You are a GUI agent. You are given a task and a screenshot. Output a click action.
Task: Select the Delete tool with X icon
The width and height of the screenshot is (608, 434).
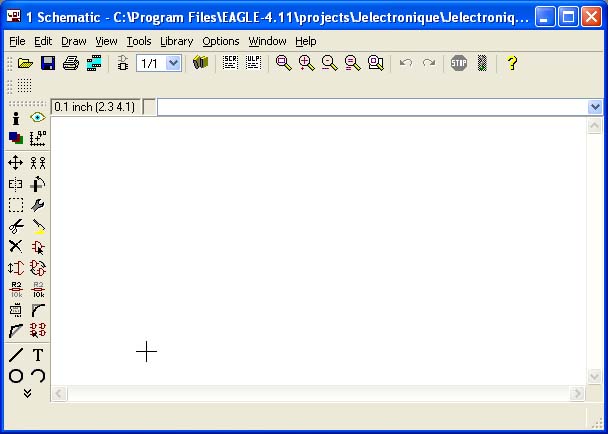point(16,246)
